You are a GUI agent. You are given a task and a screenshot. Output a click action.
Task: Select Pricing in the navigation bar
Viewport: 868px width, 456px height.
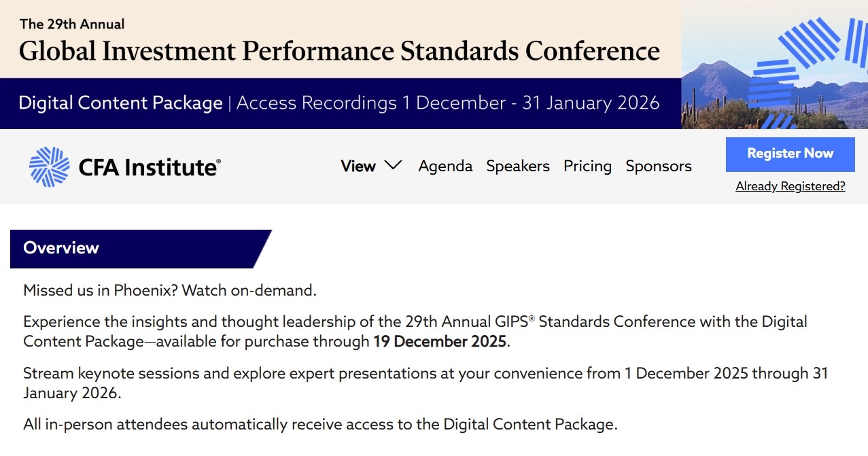pyautogui.click(x=587, y=166)
